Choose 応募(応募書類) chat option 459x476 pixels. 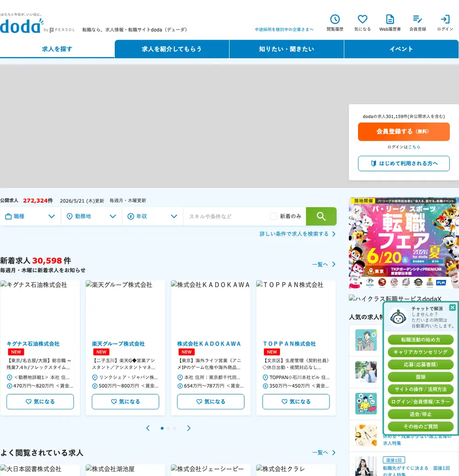coord(420,365)
